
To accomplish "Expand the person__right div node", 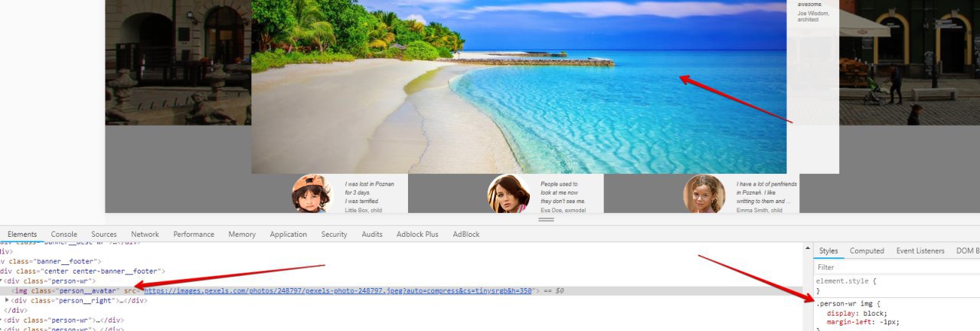I will [x=7, y=300].
